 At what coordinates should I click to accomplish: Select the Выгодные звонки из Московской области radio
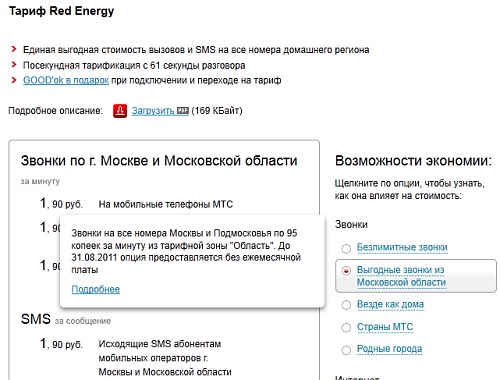346,271
